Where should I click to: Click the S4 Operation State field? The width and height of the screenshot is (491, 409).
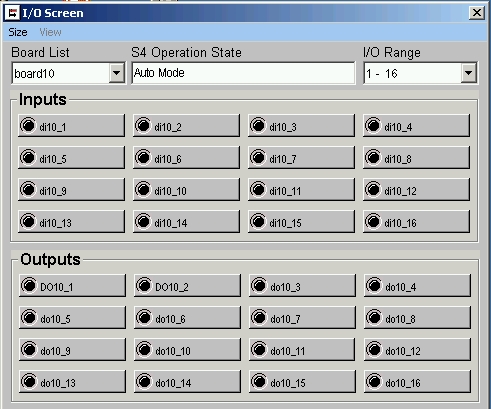point(243,73)
